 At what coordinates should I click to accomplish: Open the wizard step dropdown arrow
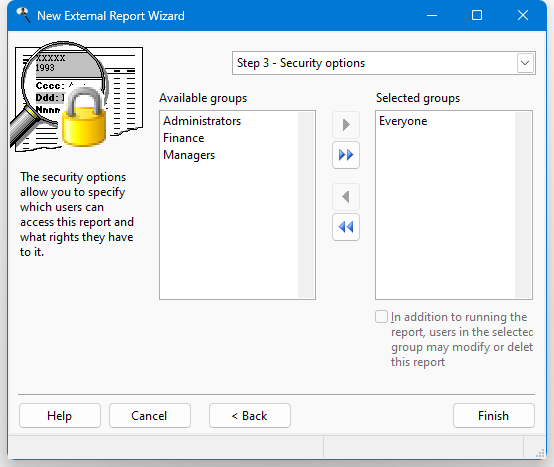click(525, 63)
